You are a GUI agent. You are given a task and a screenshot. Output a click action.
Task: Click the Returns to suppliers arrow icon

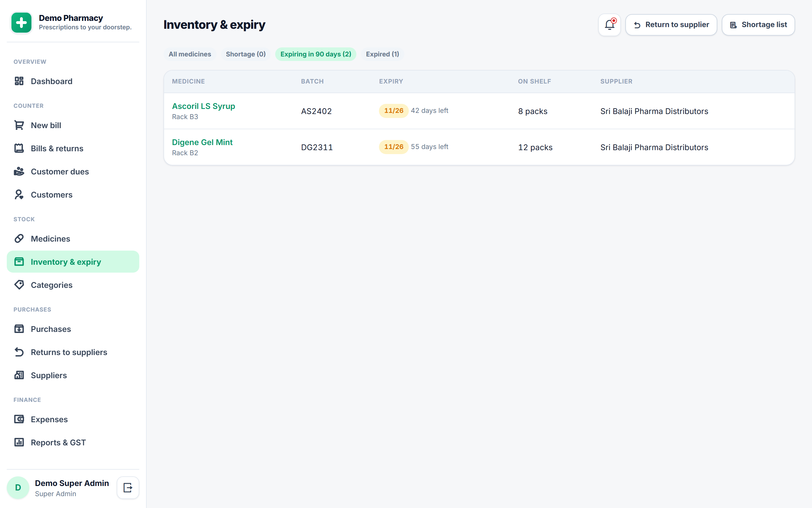19,352
